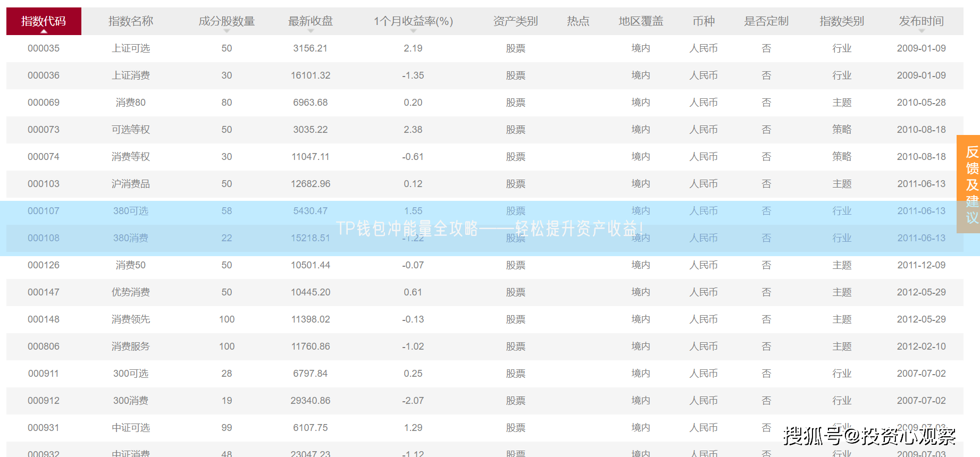Open index 上证消费
The image size is (980, 457).
point(131,75)
